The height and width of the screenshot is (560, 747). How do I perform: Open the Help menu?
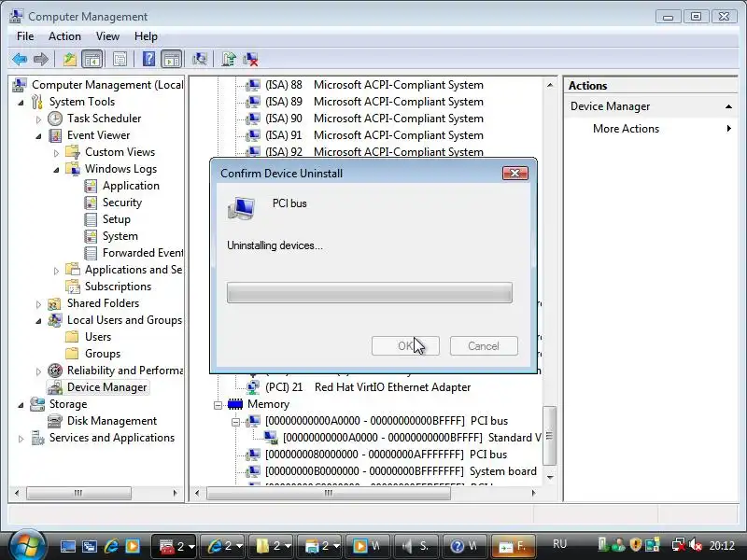coord(146,36)
